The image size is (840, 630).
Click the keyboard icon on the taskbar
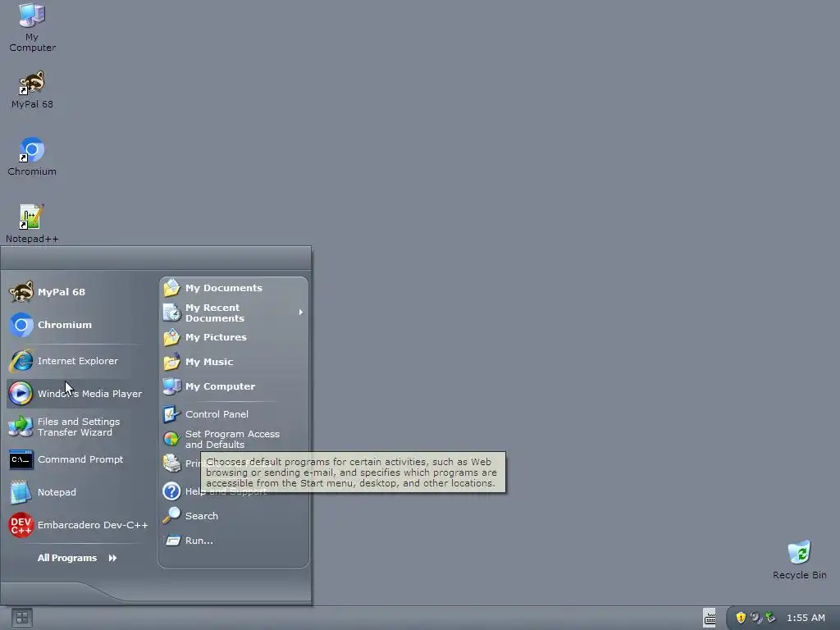point(710,619)
